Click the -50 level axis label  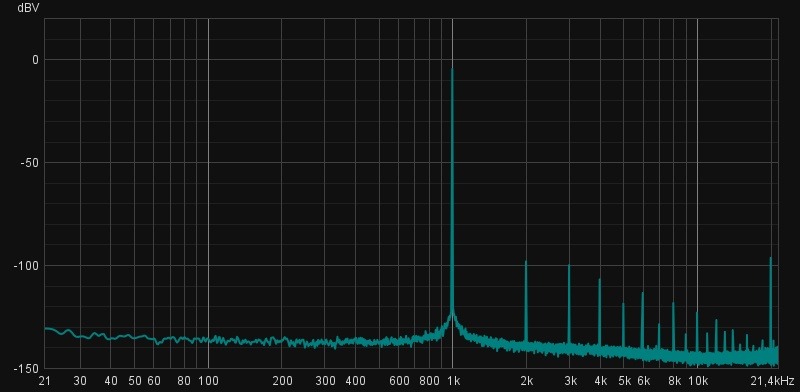click(x=29, y=163)
